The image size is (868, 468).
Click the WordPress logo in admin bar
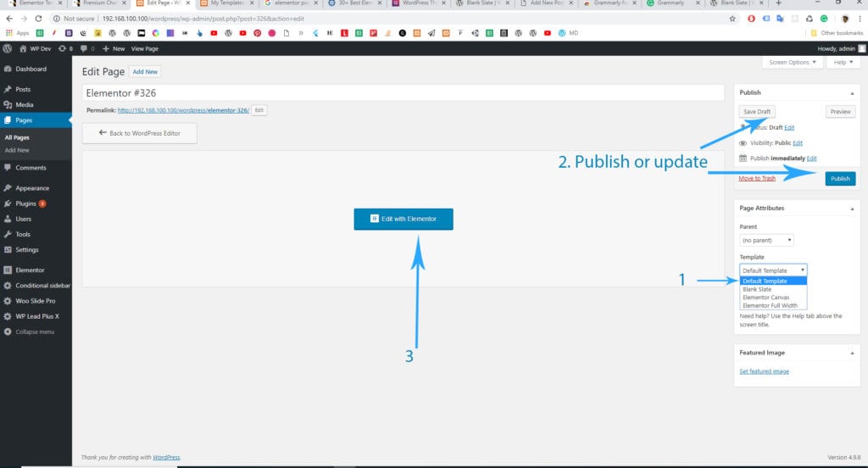[x=7, y=48]
